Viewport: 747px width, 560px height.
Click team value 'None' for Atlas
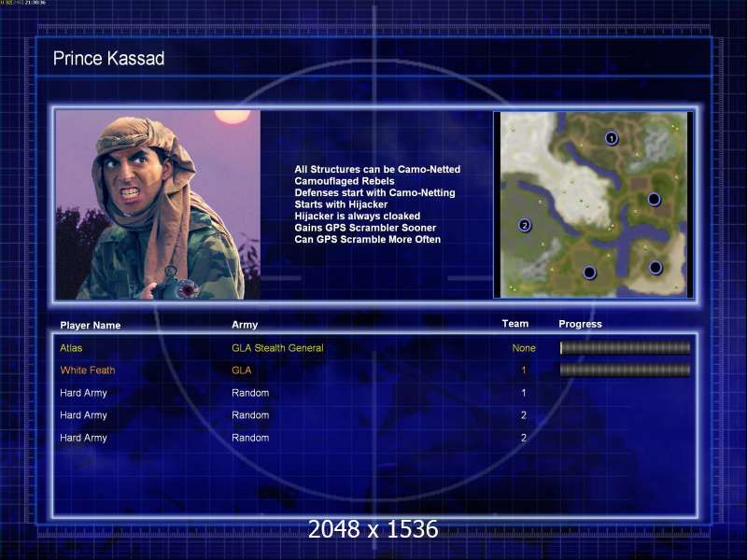(x=524, y=348)
